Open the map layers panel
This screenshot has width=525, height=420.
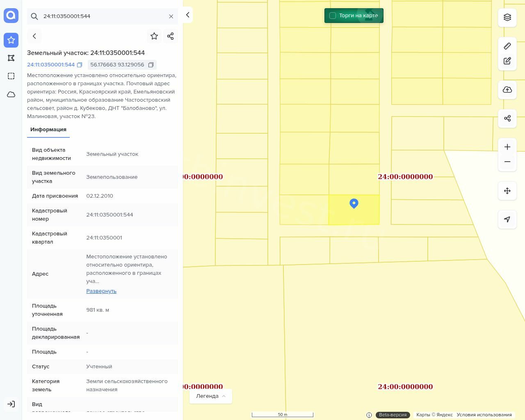pyautogui.click(x=507, y=17)
